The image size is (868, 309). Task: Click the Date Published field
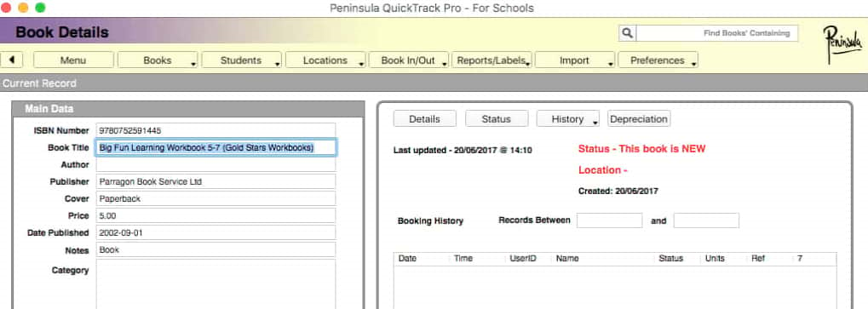216,232
